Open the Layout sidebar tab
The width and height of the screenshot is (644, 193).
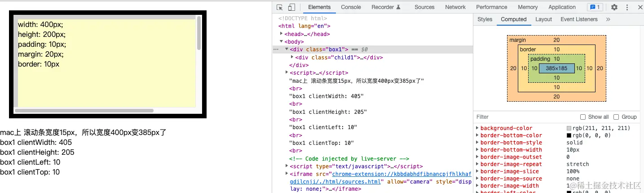click(543, 19)
